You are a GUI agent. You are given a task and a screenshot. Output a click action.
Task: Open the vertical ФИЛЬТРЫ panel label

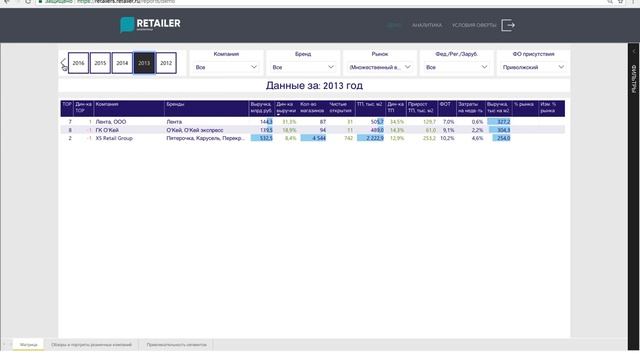tap(634, 78)
